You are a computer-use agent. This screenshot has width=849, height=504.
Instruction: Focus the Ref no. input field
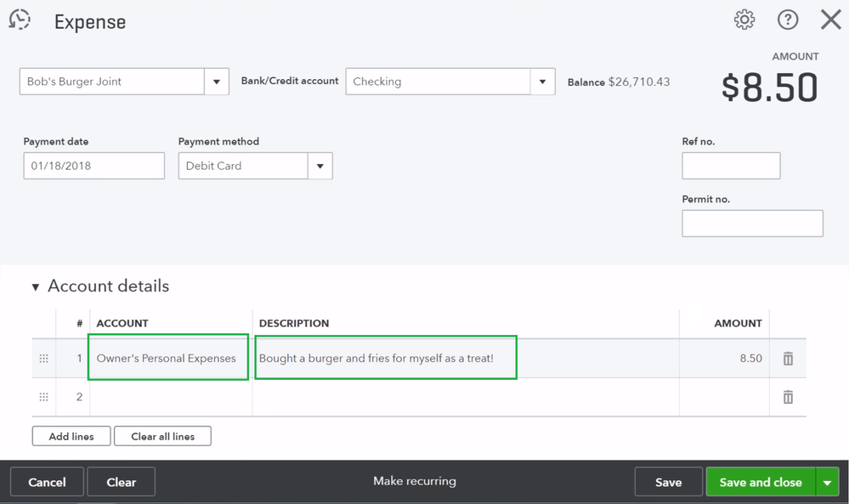pyautogui.click(x=731, y=166)
